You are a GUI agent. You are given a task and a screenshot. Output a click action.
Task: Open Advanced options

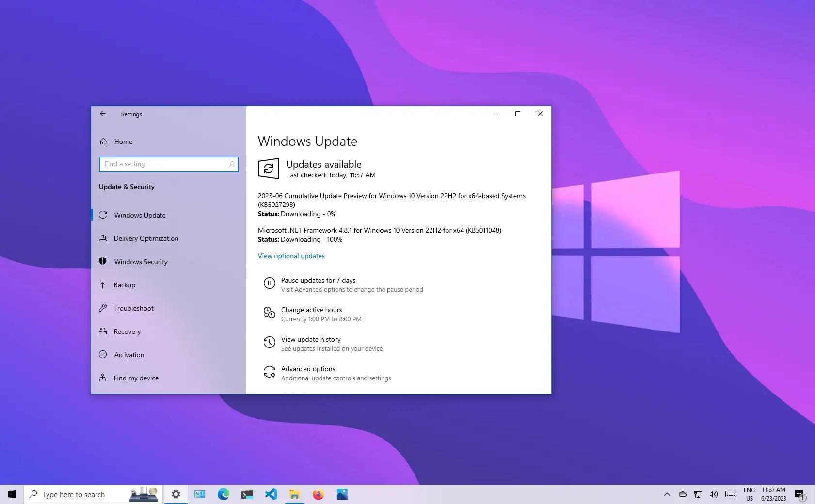[308, 369]
